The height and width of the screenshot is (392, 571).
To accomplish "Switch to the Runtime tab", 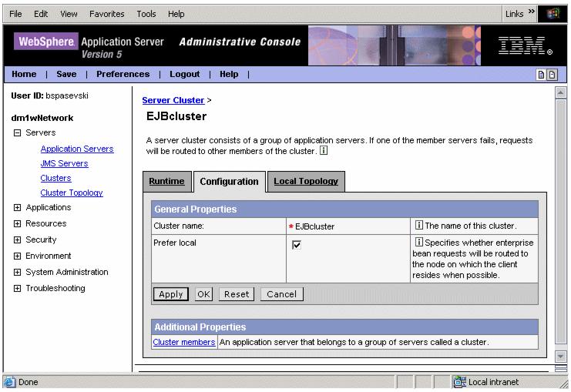I will coord(166,181).
